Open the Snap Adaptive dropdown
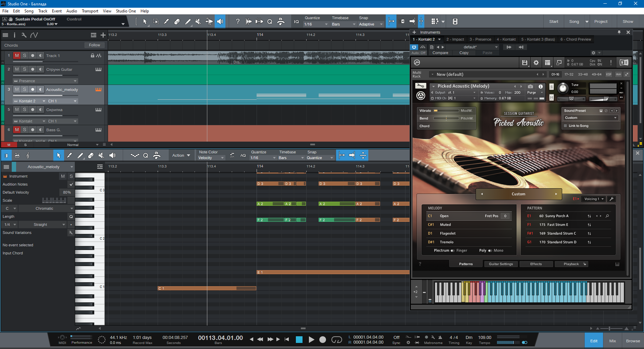 click(371, 24)
